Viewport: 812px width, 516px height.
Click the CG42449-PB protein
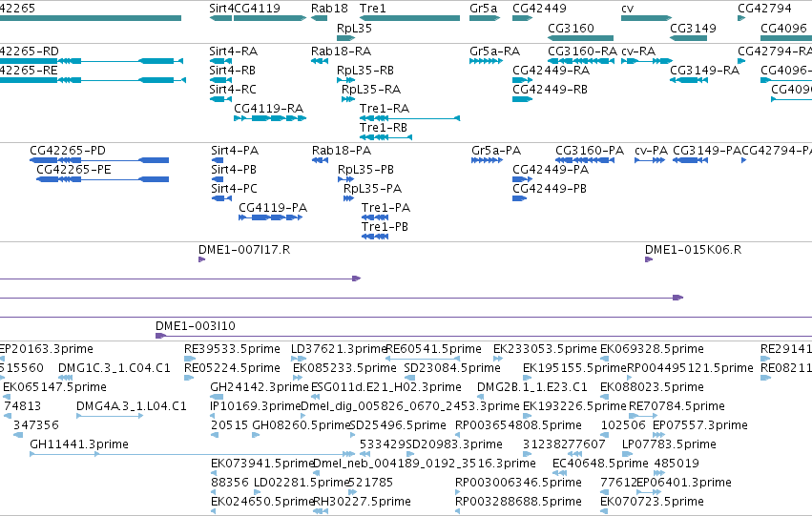pos(519,198)
